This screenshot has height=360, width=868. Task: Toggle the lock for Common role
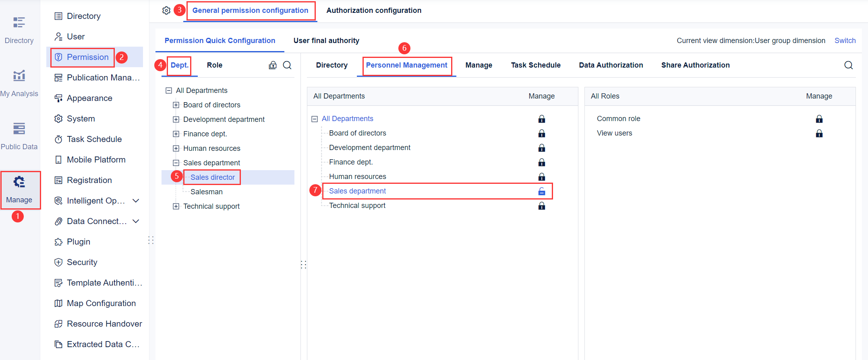(819, 119)
